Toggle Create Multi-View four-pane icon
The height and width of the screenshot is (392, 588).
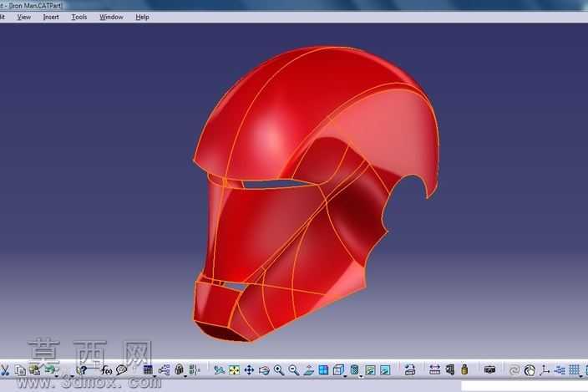tap(323, 370)
